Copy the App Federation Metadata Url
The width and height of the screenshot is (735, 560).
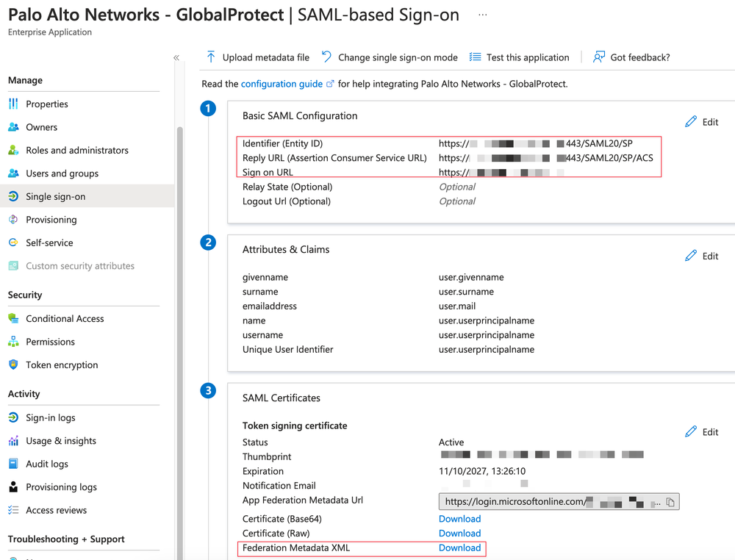(x=669, y=500)
